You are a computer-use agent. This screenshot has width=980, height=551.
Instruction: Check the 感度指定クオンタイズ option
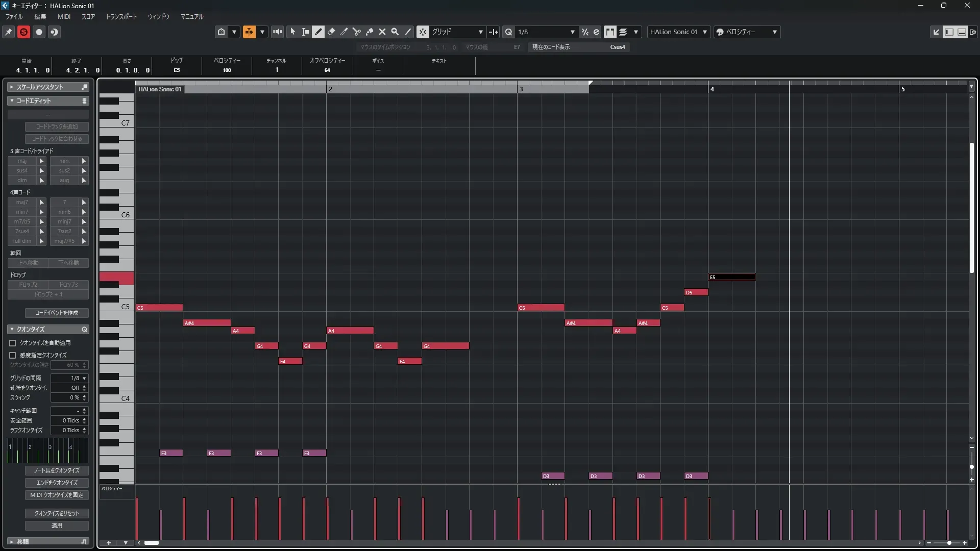click(x=13, y=355)
